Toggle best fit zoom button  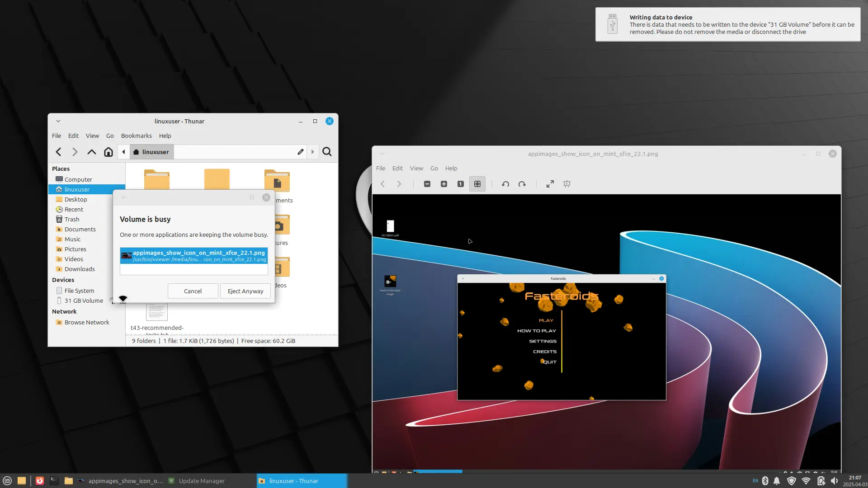tap(477, 184)
